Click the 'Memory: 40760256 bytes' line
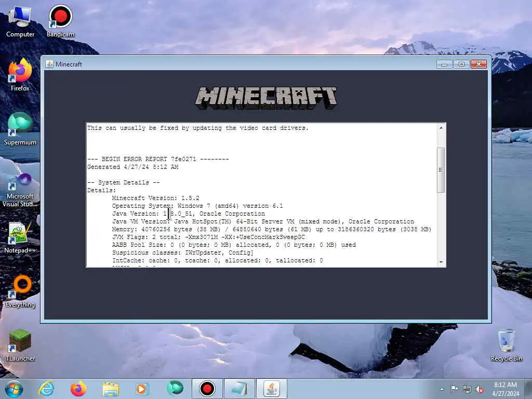 coord(272,229)
